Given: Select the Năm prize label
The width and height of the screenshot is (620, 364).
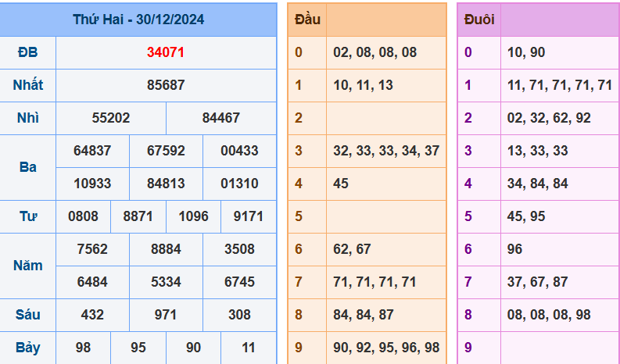Looking at the screenshot, I should click(27, 266).
